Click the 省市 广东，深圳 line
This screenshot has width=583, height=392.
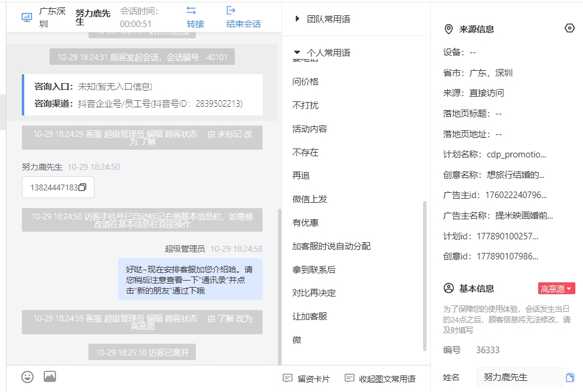[x=478, y=73]
